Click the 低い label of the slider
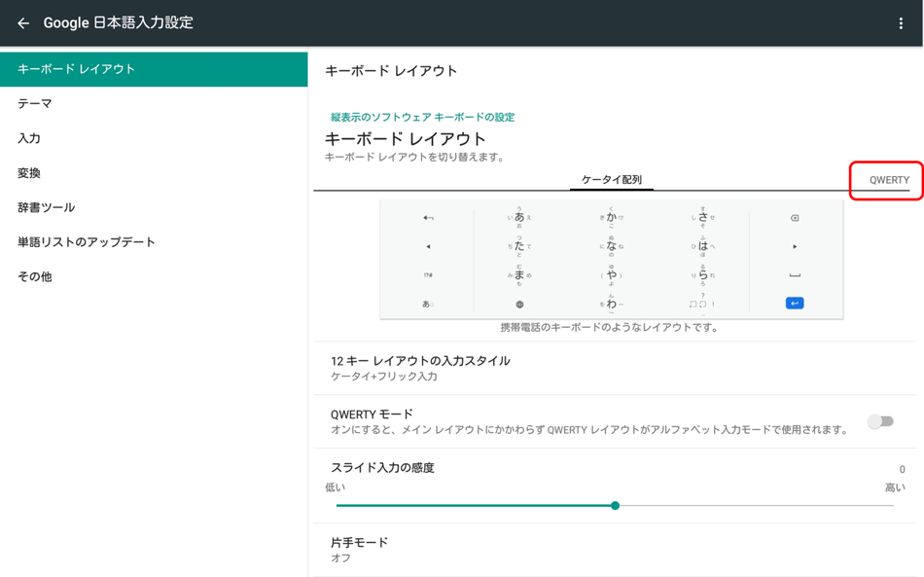The image size is (924, 577). (335, 487)
